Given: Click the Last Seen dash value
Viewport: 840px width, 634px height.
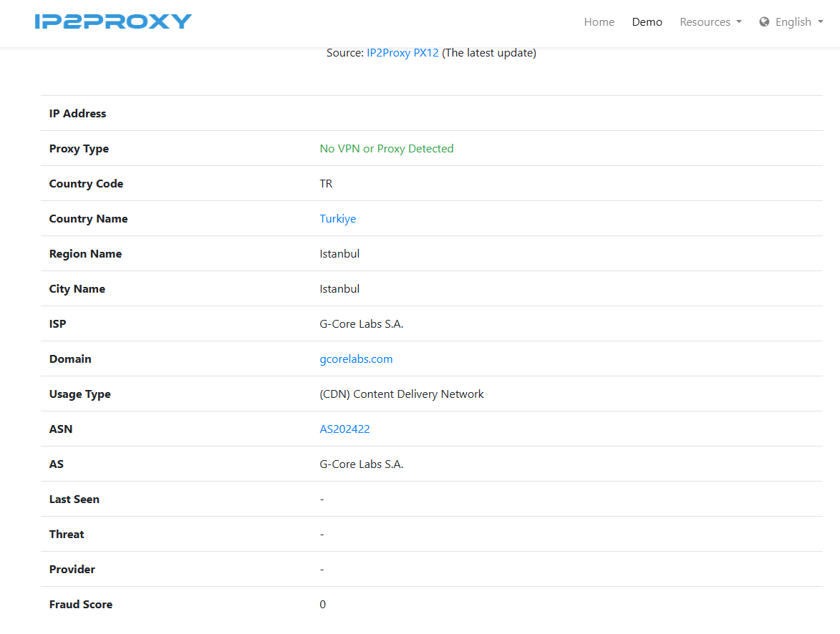Looking at the screenshot, I should pos(322,499).
